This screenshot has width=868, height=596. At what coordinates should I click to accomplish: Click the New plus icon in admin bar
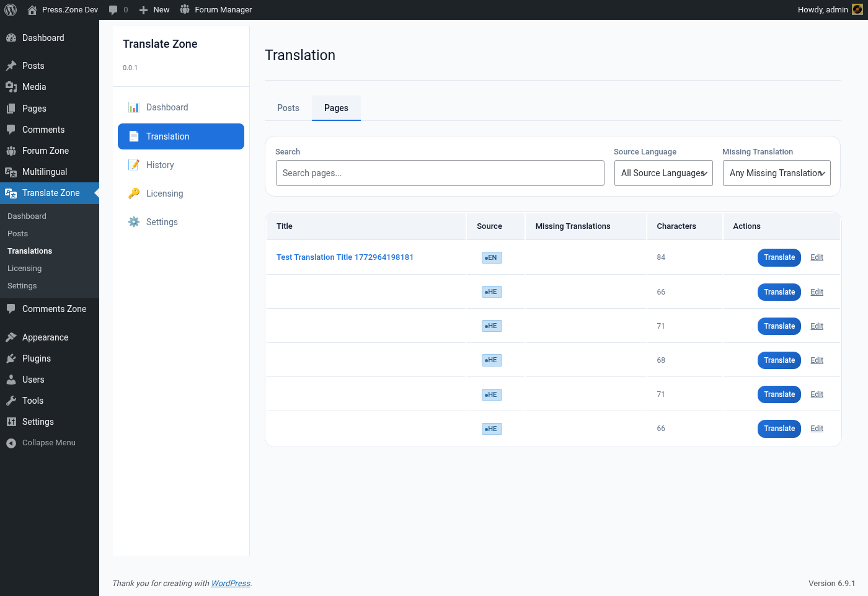pyautogui.click(x=143, y=10)
